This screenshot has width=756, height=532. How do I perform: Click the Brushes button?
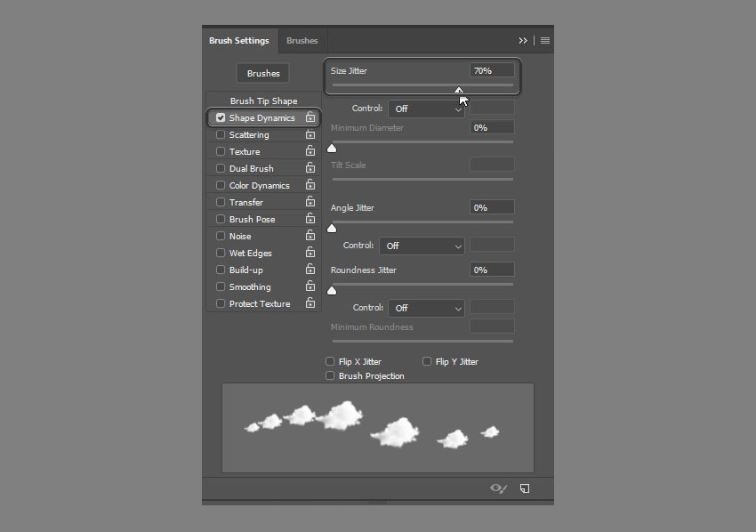point(263,74)
